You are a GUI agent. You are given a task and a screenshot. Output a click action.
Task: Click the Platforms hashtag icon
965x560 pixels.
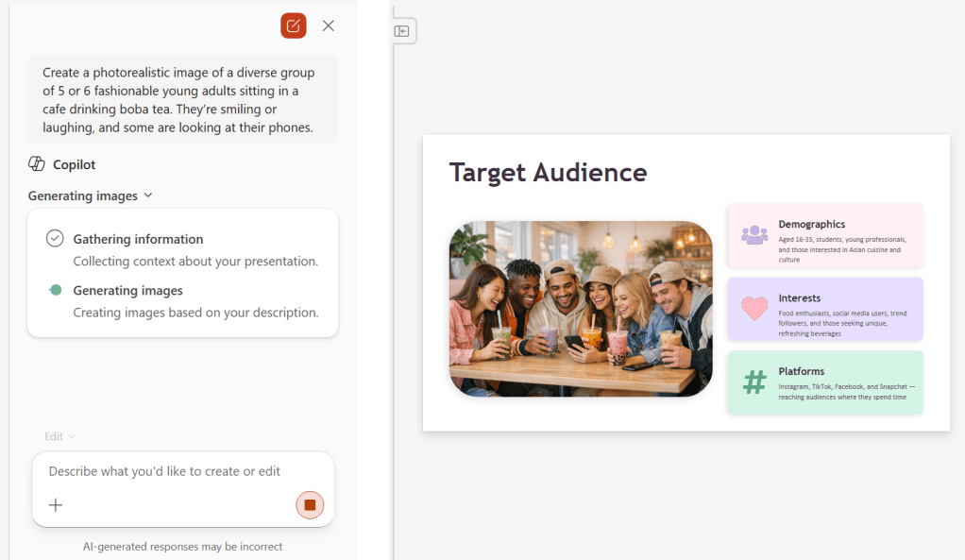(754, 382)
